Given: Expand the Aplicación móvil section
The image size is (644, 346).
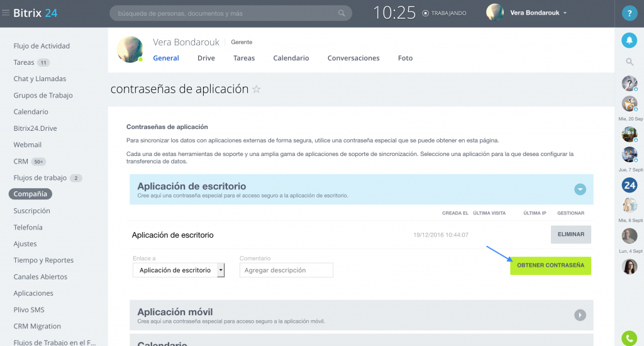Looking at the screenshot, I should [x=580, y=315].
